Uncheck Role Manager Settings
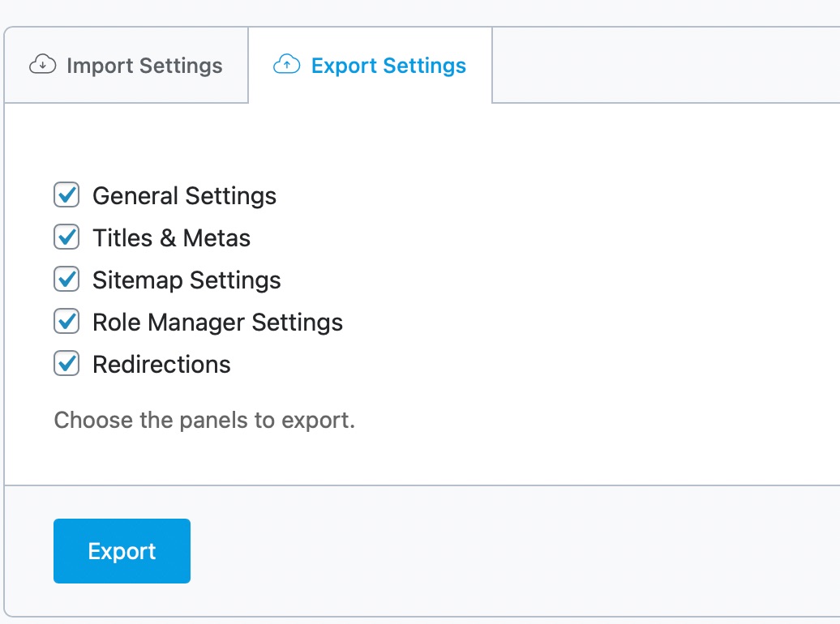Screen dimensions: 840x624 [66, 321]
